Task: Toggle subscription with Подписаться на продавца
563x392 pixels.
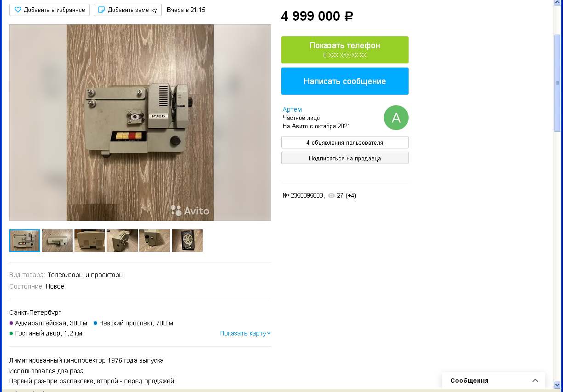Action: pos(345,158)
